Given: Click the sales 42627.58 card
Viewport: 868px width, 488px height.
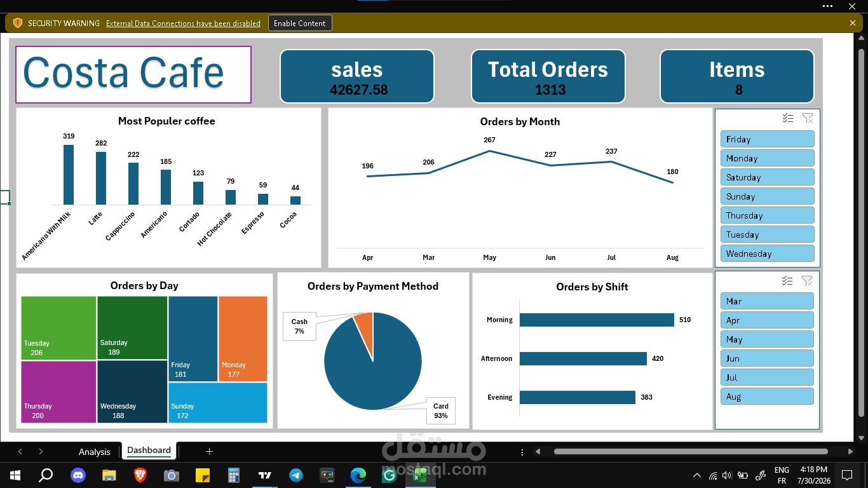Looking at the screenshot, I should click(357, 76).
